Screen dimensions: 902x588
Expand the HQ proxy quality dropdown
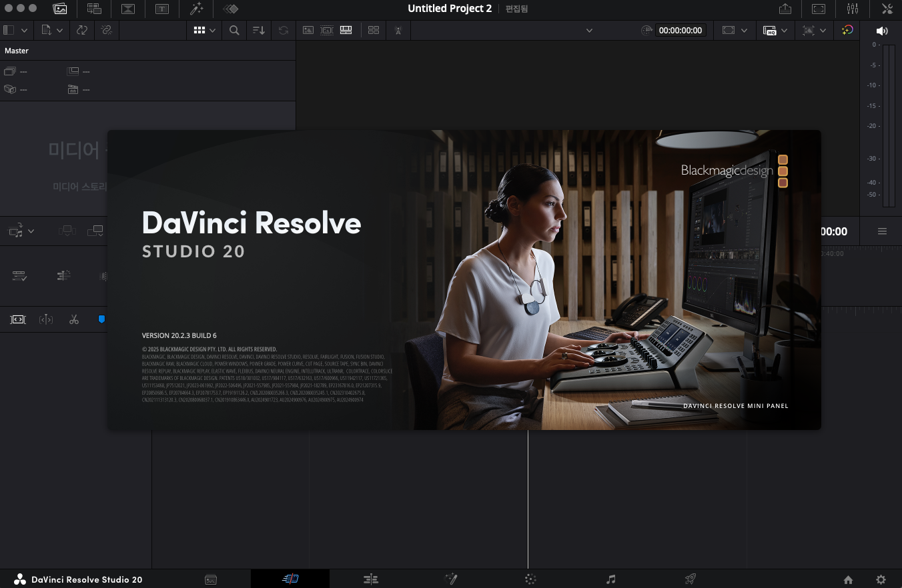tap(784, 31)
